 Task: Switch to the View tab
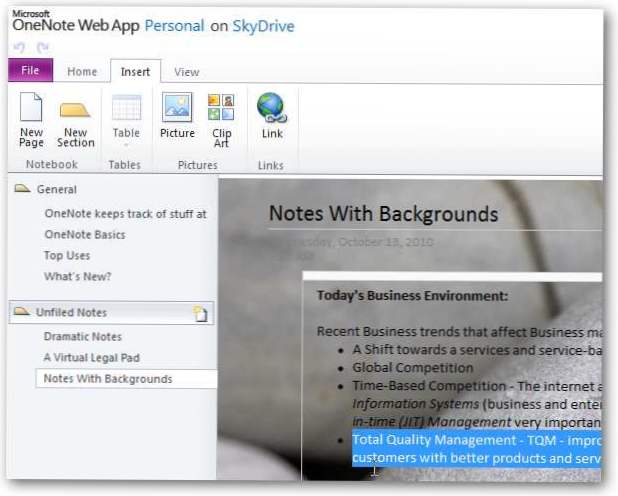[x=186, y=72]
